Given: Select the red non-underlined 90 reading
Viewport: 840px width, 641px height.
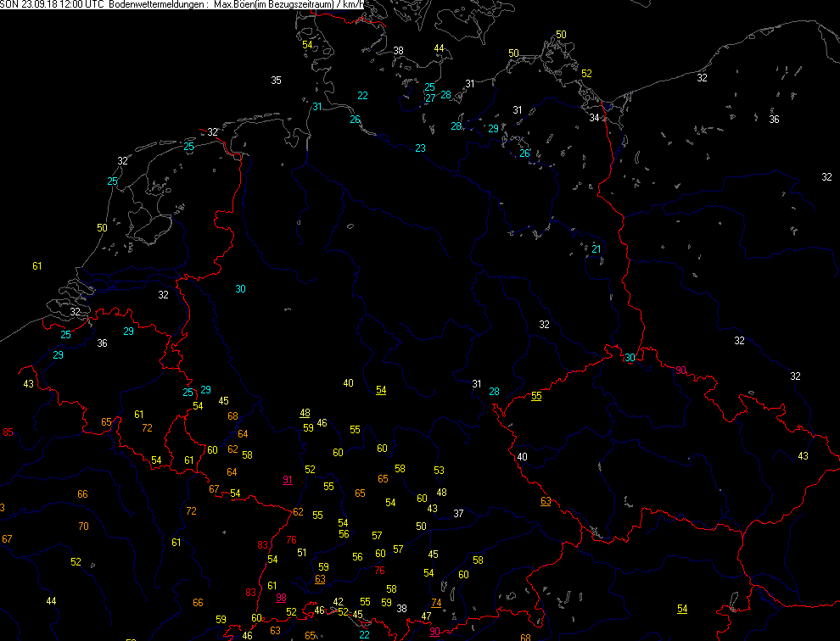Looking at the screenshot, I should tap(680, 371).
